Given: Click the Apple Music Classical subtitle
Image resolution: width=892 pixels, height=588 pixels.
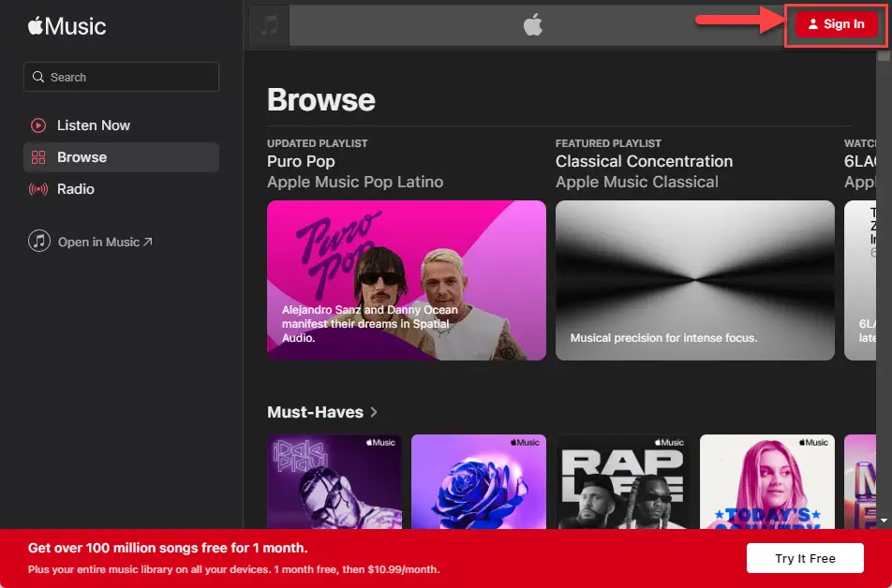Looking at the screenshot, I should (636, 182).
